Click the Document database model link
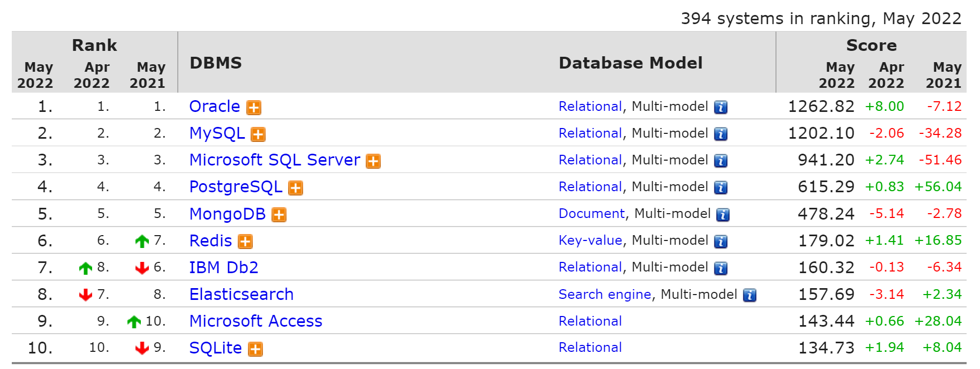The image size is (980, 369). [591, 214]
